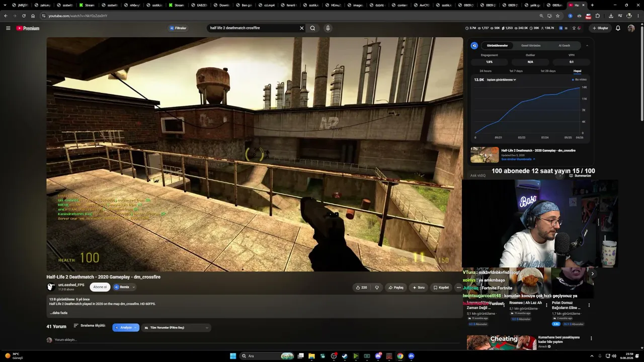Open more actions three-dot menu under video
The height and width of the screenshot is (362, 644).
458,288
